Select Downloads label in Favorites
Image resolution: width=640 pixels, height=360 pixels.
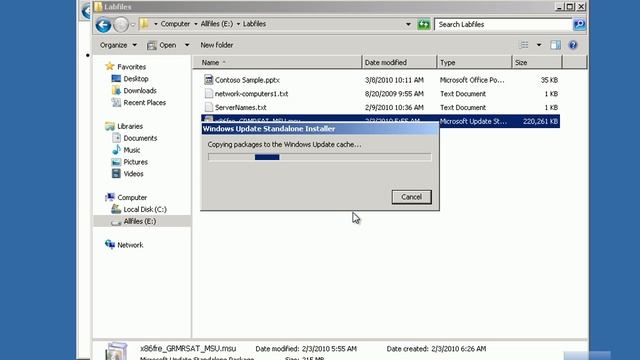coord(140,90)
